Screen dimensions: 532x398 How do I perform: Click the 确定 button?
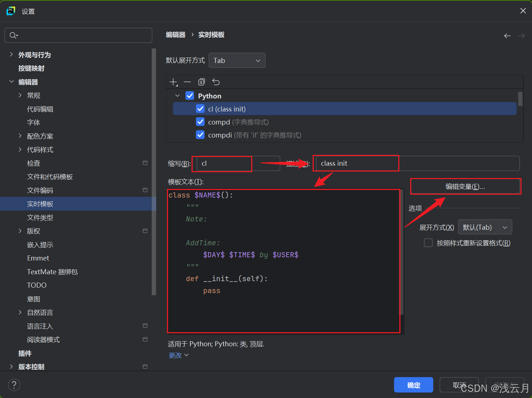tap(413, 385)
